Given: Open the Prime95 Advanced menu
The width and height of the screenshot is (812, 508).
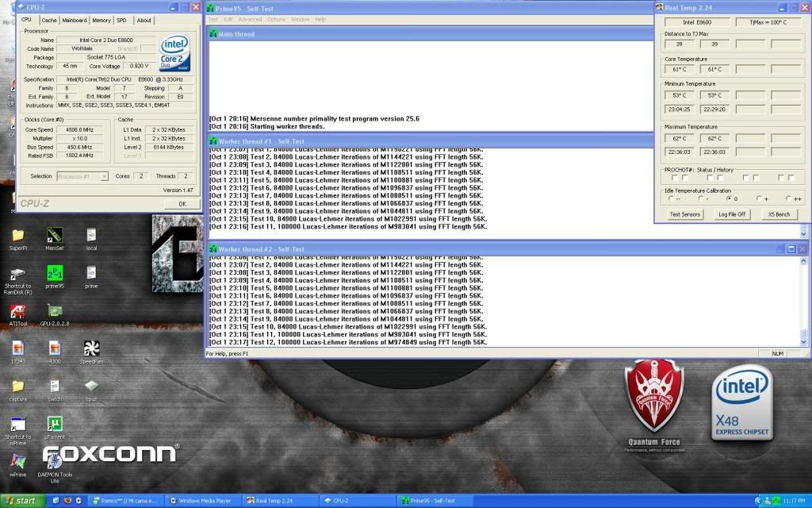Looking at the screenshot, I should coord(250,19).
